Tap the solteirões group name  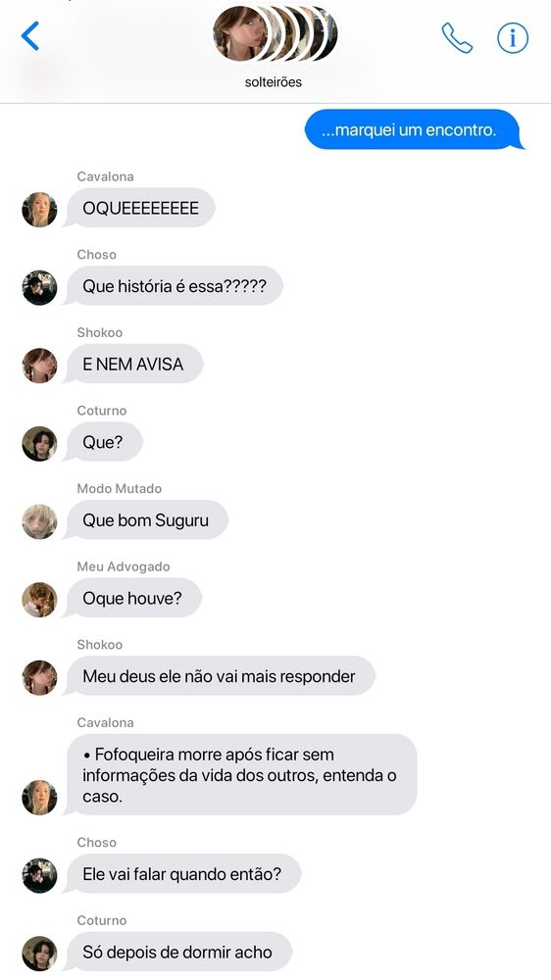274,82
